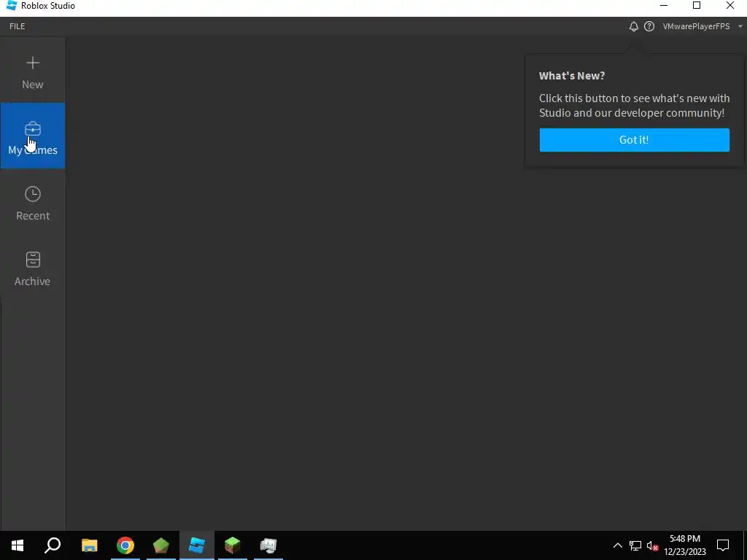Click the network status tray icon

(635, 545)
